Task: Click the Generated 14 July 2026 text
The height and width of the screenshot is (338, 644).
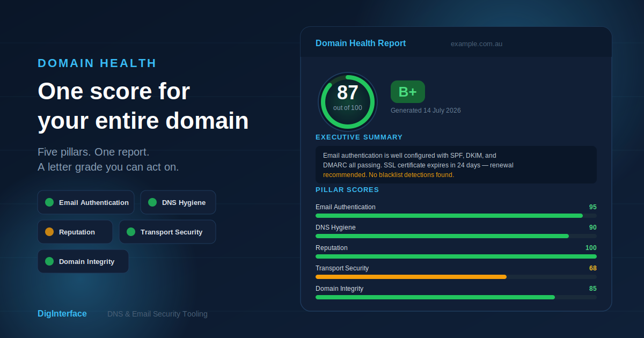Action: [x=426, y=111]
